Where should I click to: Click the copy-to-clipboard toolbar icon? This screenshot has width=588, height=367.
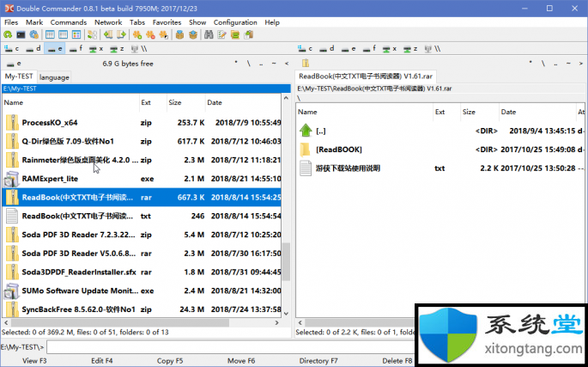248,35
